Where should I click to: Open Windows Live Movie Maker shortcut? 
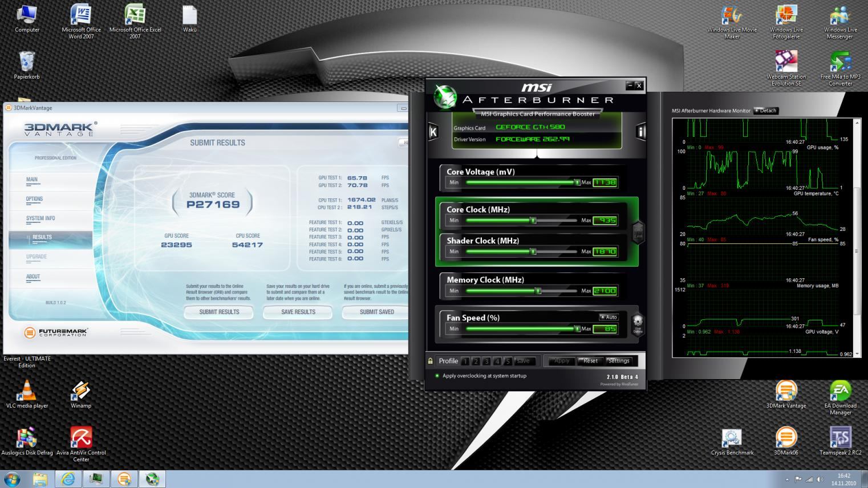pos(732,23)
